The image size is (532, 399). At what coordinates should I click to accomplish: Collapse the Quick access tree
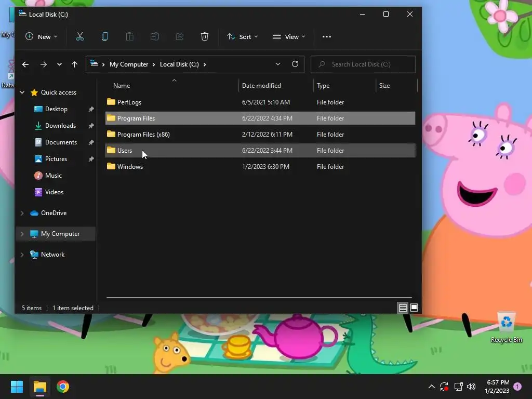pos(22,92)
